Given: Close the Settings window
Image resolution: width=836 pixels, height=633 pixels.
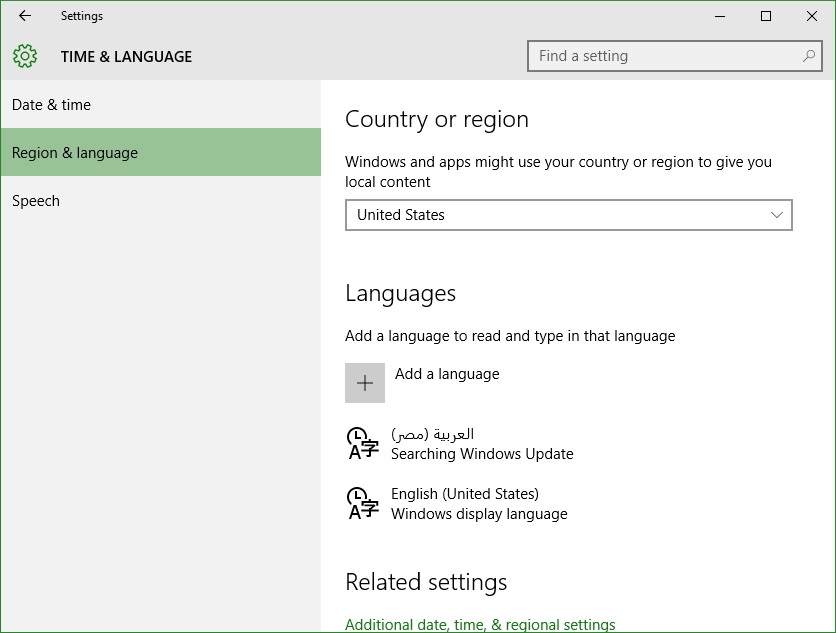Looking at the screenshot, I should pyautogui.click(x=811, y=16).
